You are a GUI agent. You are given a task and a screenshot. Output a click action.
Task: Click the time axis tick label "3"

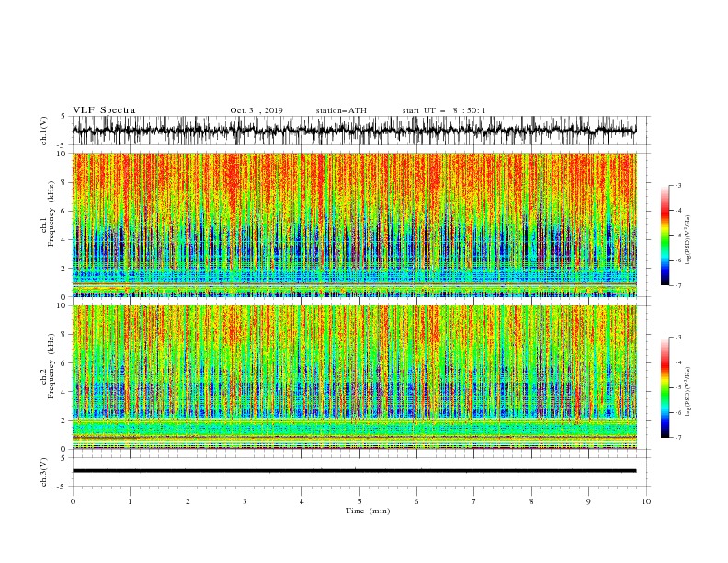(x=245, y=501)
